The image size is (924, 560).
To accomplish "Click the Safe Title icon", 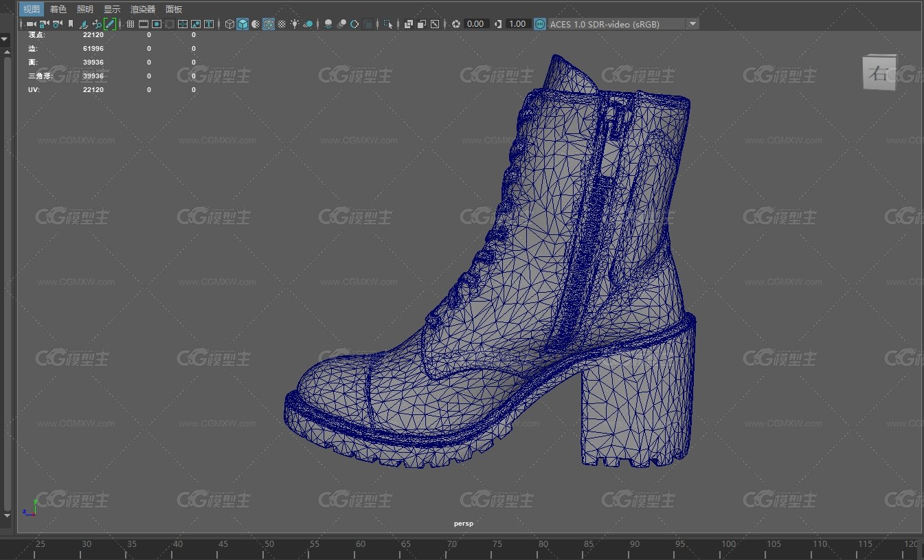I will point(209,24).
